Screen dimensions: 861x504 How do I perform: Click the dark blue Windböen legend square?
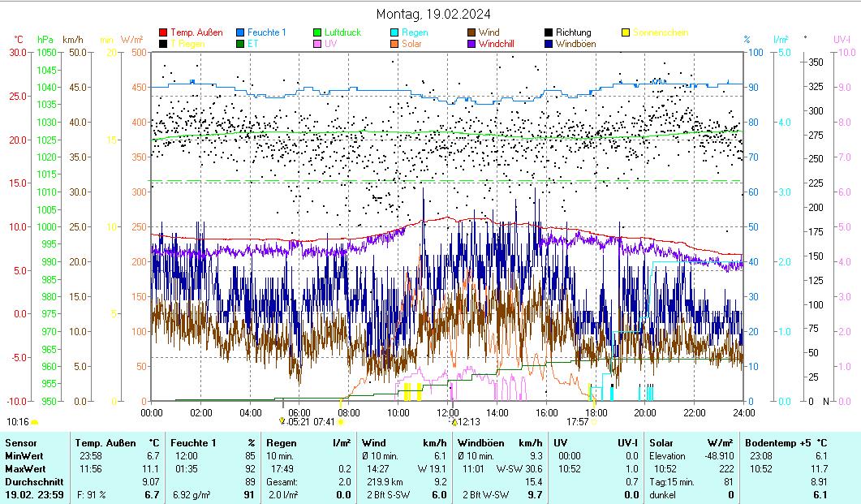tap(549, 44)
